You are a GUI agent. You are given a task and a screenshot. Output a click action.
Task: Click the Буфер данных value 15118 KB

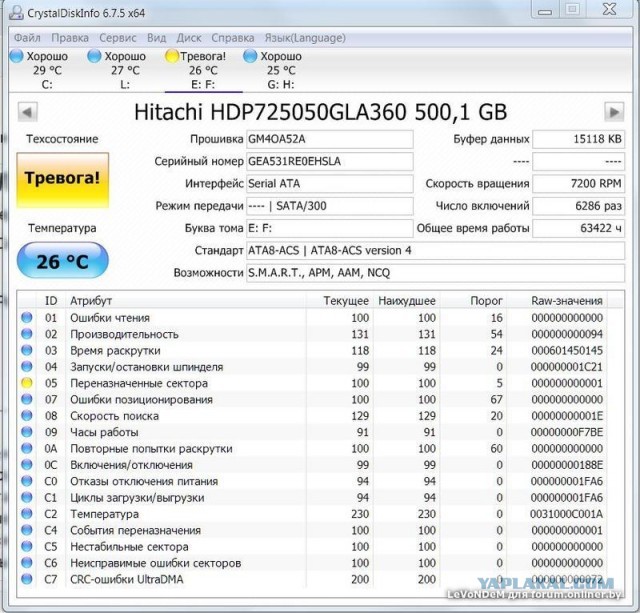click(578, 139)
